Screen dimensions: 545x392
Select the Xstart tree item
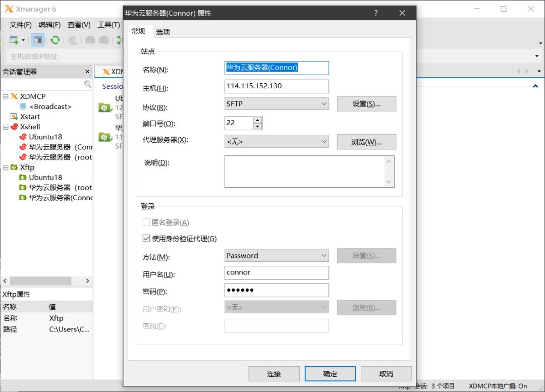click(x=30, y=117)
